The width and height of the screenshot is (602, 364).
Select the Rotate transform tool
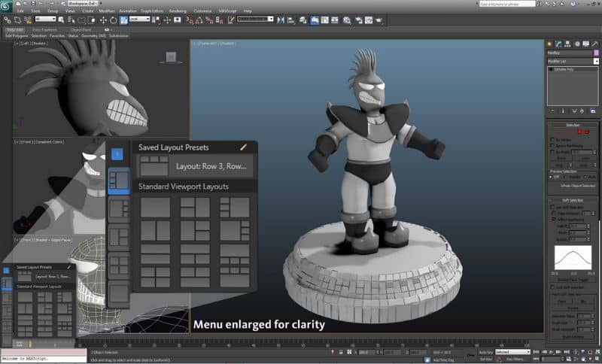(x=113, y=20)
